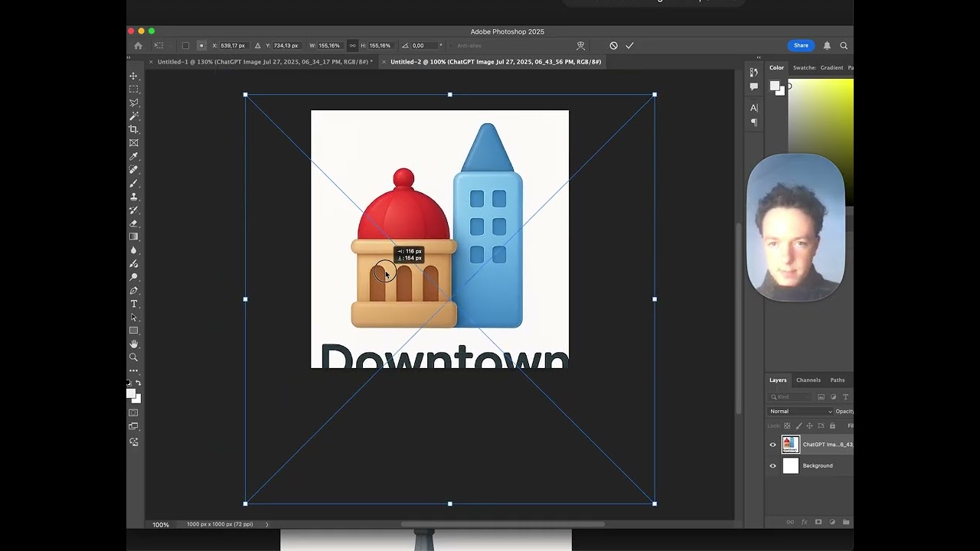The width and height of the screenshot is (980, 551).
Task: Select the History Brush tool
Action: [133, 210]
